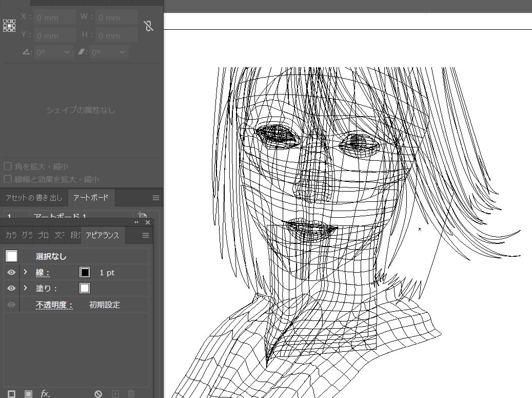
Task: Switch to the 文字 tab
Action: pos(60,235)
